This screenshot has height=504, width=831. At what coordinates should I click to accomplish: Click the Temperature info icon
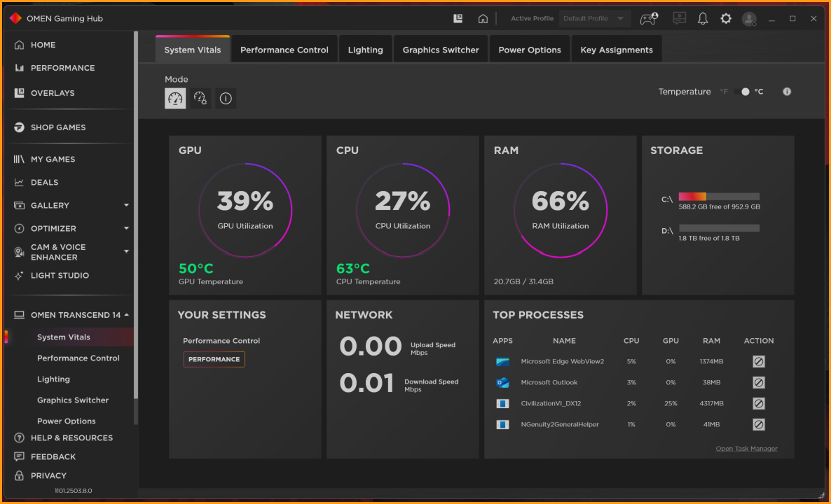tap(787, 92)
